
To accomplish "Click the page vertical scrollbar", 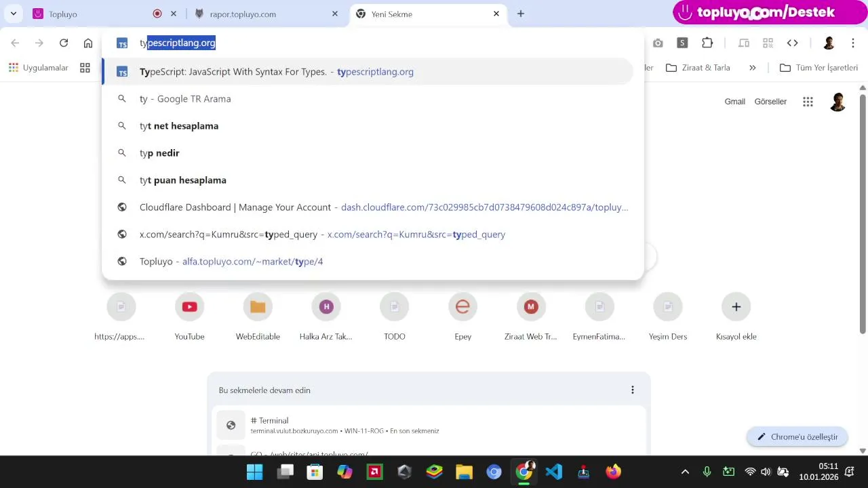I will (863, 214).
